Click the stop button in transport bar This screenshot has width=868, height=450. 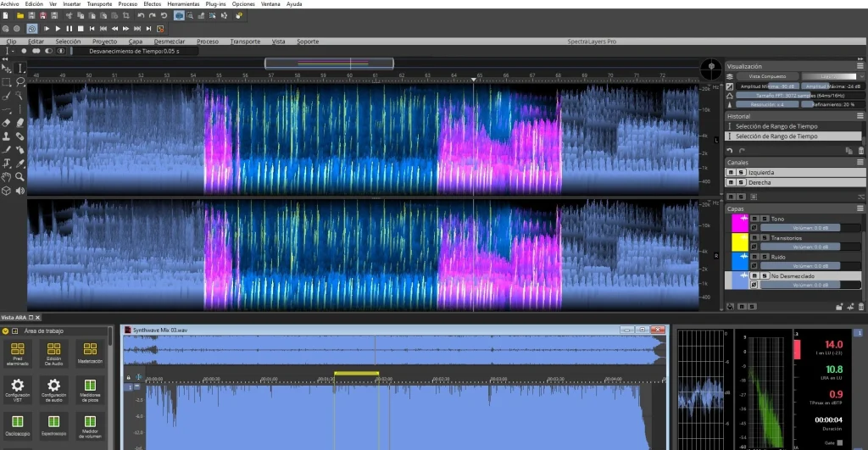pos(81,29)
